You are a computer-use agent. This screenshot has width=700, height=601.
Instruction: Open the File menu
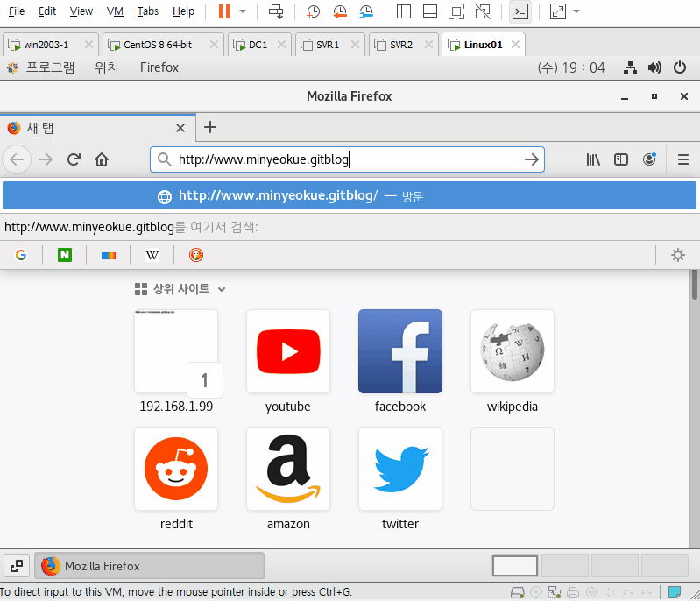(x=17, y=11)
